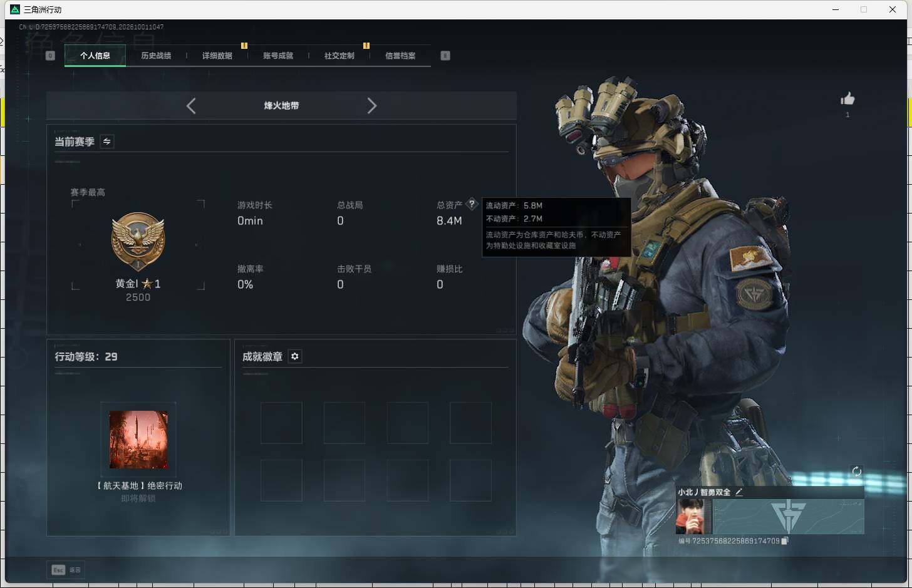This screenshot has width=912, height=588.
Task: Minimize the 三角洲行动 window
Action: (x=836, y=9)
